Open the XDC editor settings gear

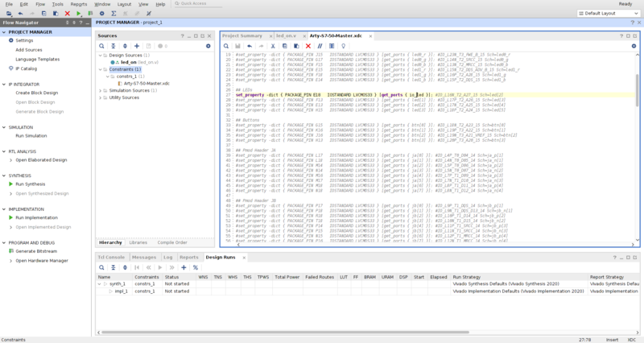pyautogui.click(x=634, y=46)
